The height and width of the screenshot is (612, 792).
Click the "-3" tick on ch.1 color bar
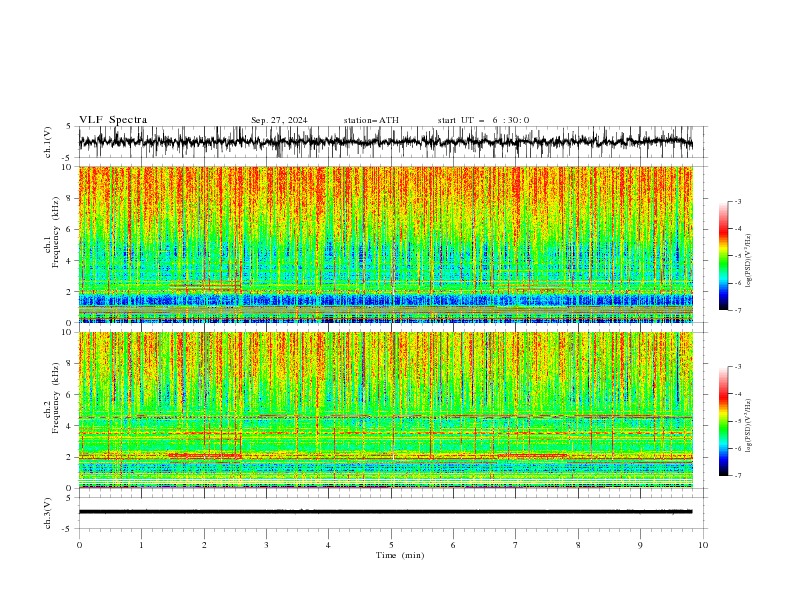738,201
